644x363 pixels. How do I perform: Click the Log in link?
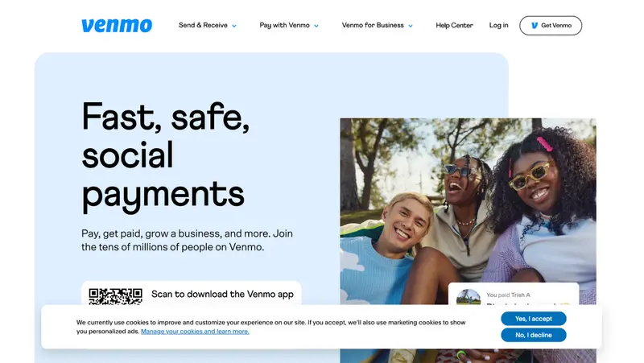click(498, 26)
